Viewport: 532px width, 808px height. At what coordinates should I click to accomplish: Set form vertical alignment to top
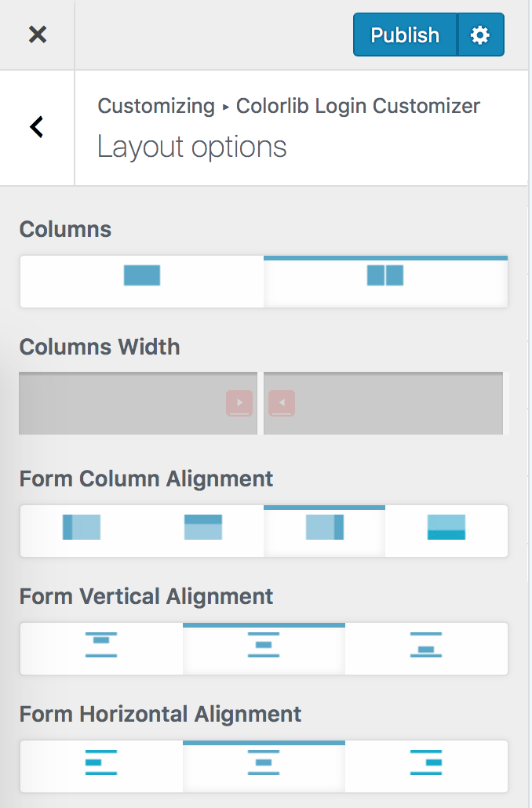coord(101,649)
